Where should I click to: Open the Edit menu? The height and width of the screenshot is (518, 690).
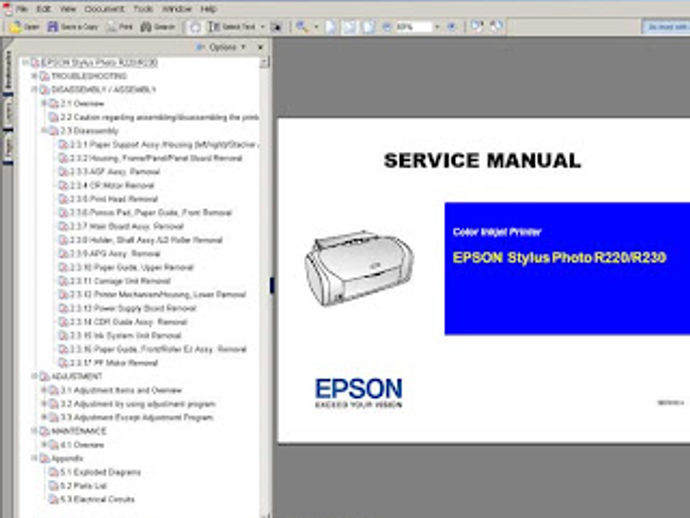click(x=44, y=9)
